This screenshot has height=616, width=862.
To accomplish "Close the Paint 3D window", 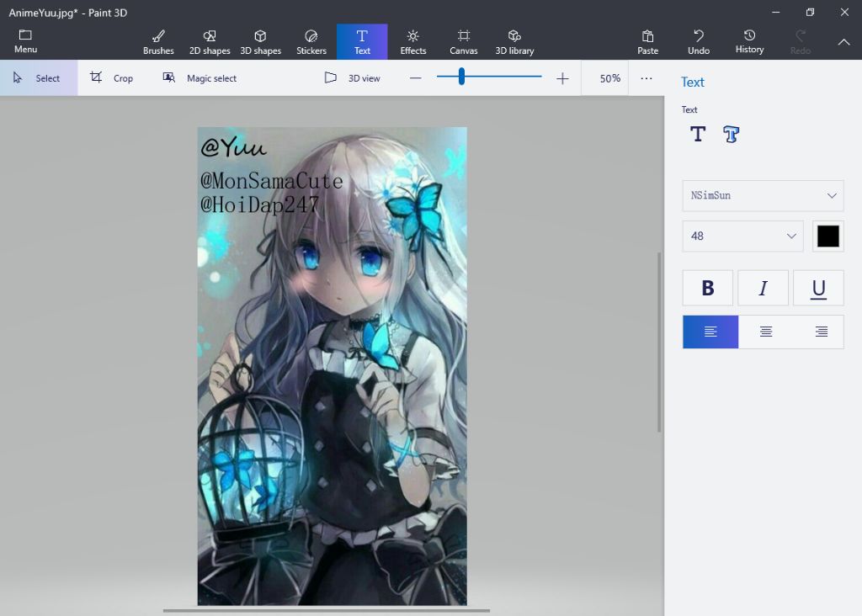I will click(844, 12).
